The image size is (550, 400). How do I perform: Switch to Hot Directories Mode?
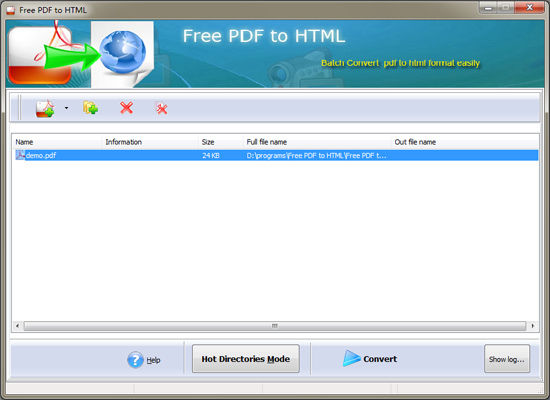point(246,359)
